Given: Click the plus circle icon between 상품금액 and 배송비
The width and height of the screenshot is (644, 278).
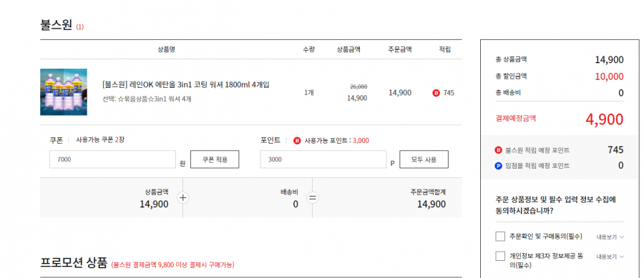Looking at the screenshot, I should 182,198.
